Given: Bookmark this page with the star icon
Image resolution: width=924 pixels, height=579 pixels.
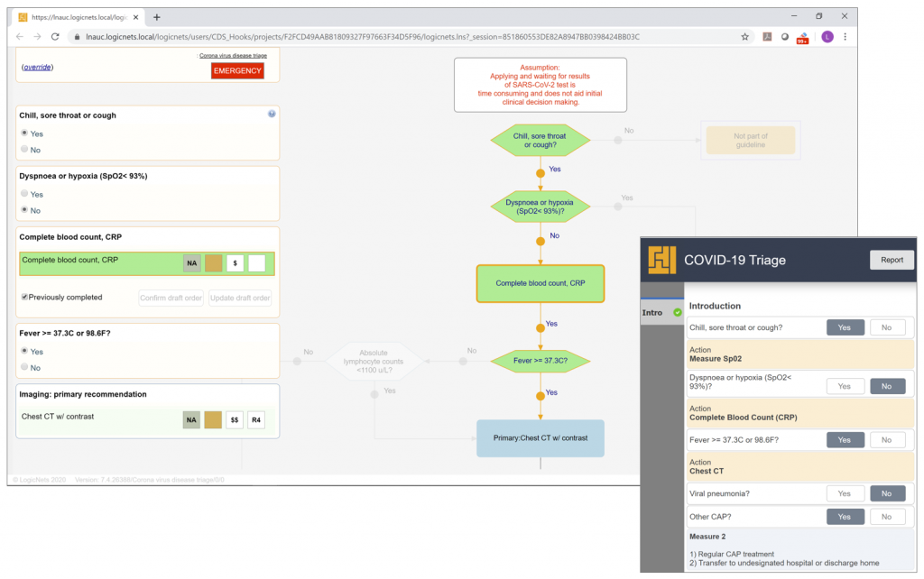Looking at the screenshot, I should [744, 37].
